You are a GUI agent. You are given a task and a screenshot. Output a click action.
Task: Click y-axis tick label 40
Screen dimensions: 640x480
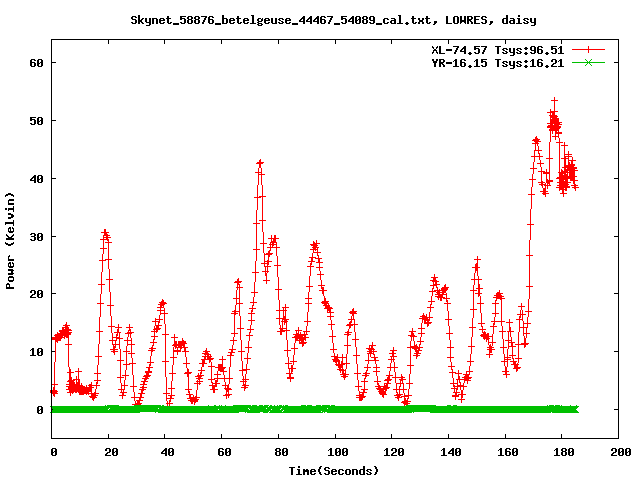(x=36, y=179)
